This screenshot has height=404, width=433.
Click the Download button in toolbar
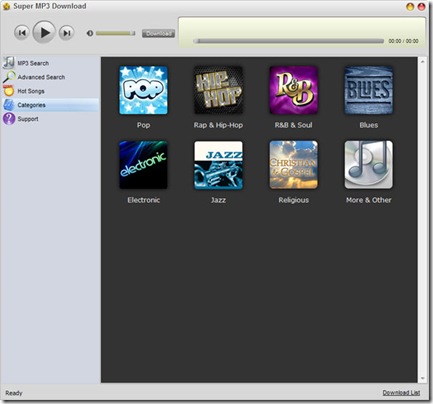[x=158, y=33]
